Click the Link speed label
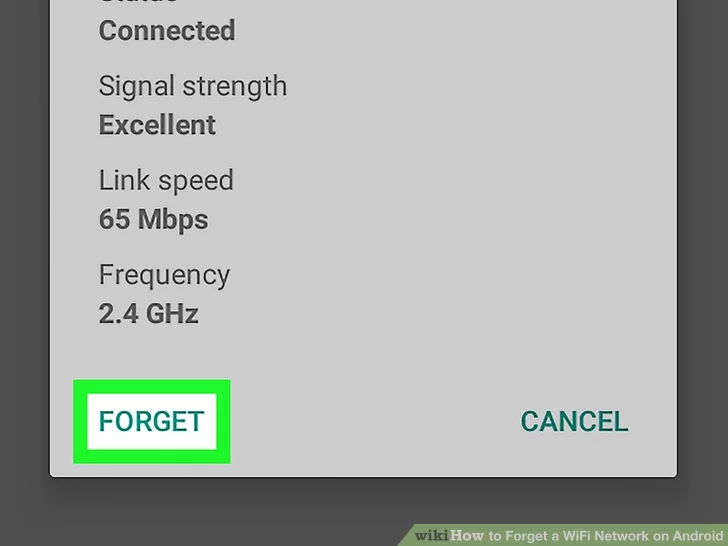728x546 pixels. [x=166, y=180]
